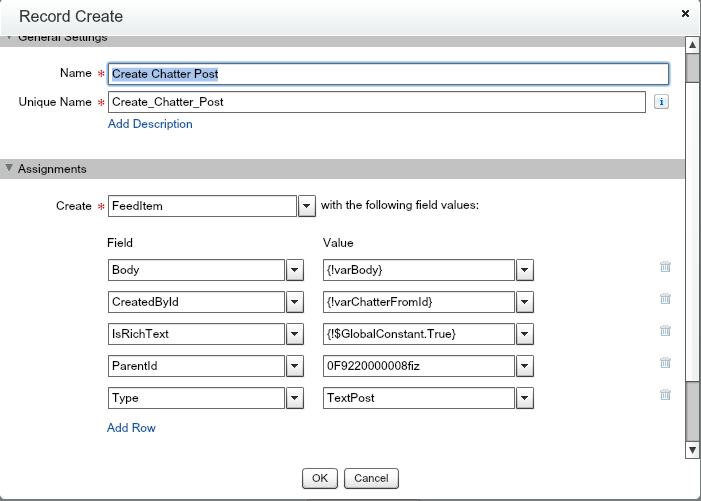The image size is (701, 501).
Task: Click the Unique Name info icon
Action: (x=661, y=102)
